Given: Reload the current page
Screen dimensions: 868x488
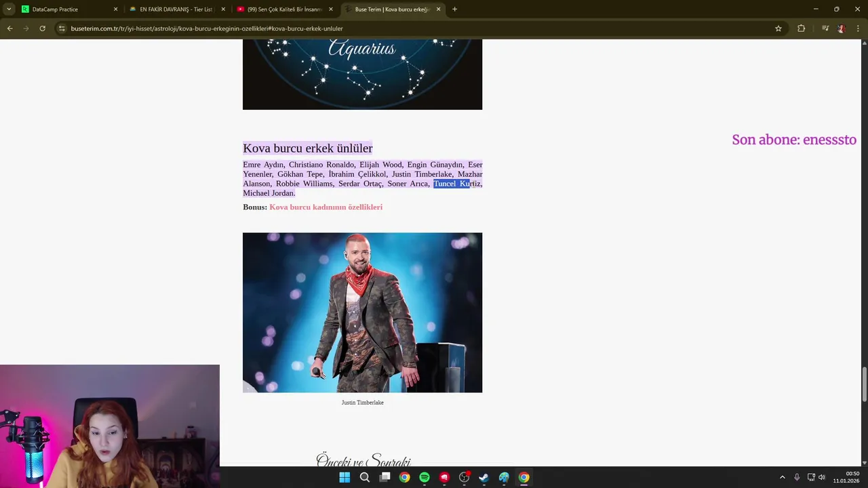Looking at the screenshot, I should [42, 28].
